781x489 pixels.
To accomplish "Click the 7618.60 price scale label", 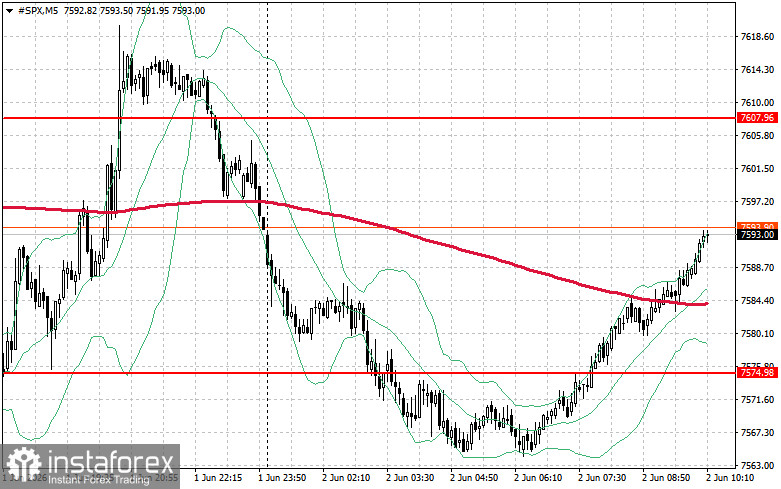I will 757,37.
